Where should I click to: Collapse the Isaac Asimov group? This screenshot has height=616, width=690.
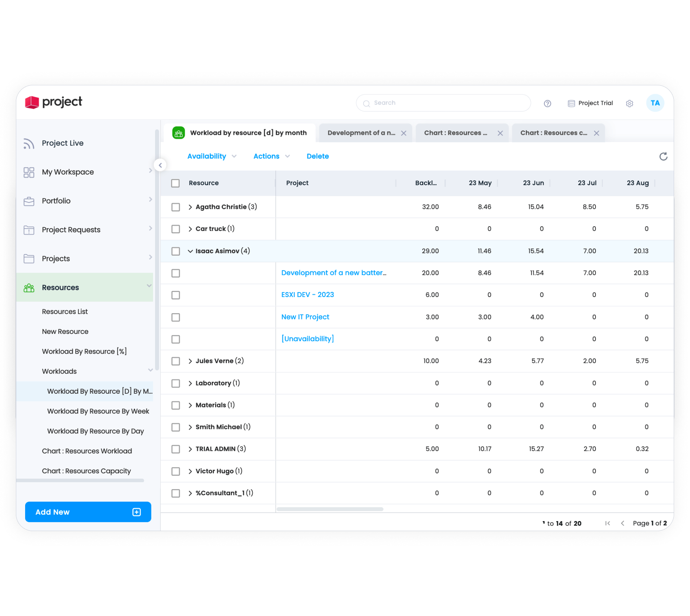point(190,251)
